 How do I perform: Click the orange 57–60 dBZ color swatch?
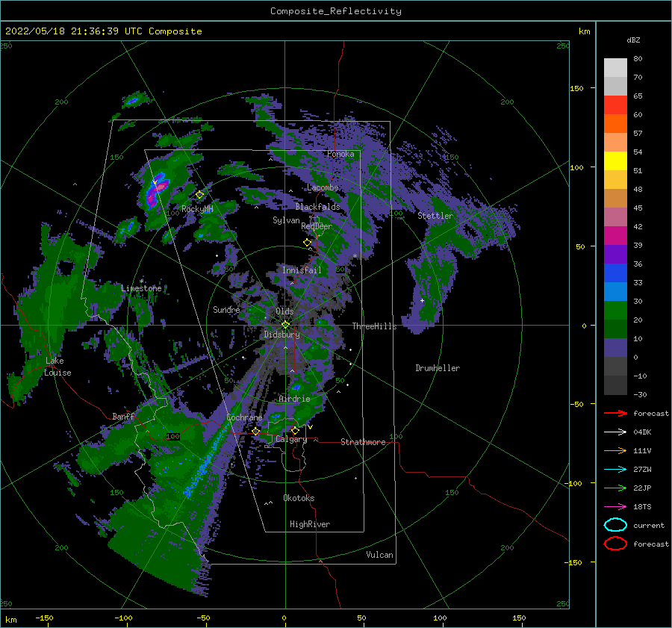(x=615, y=124)
